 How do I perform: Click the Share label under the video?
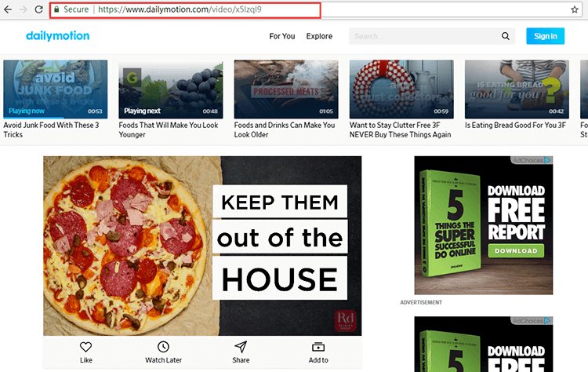pyautogui.click(x=241, y=360)
